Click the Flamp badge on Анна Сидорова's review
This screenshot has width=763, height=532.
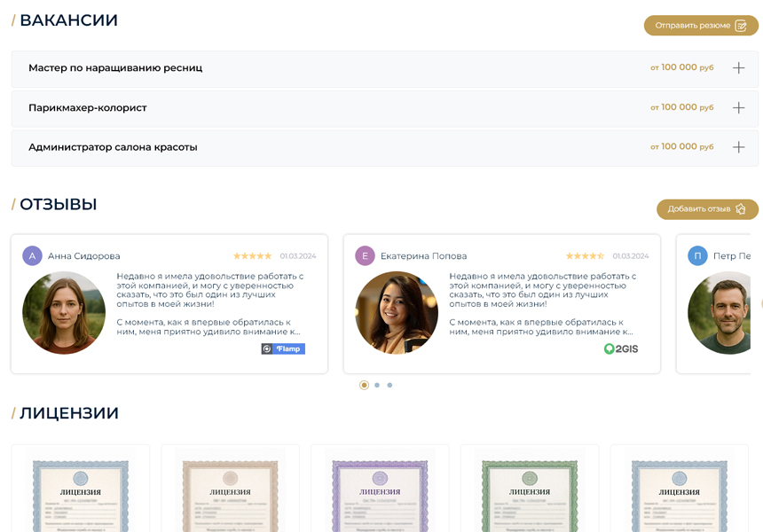click(x=284, y=348)
